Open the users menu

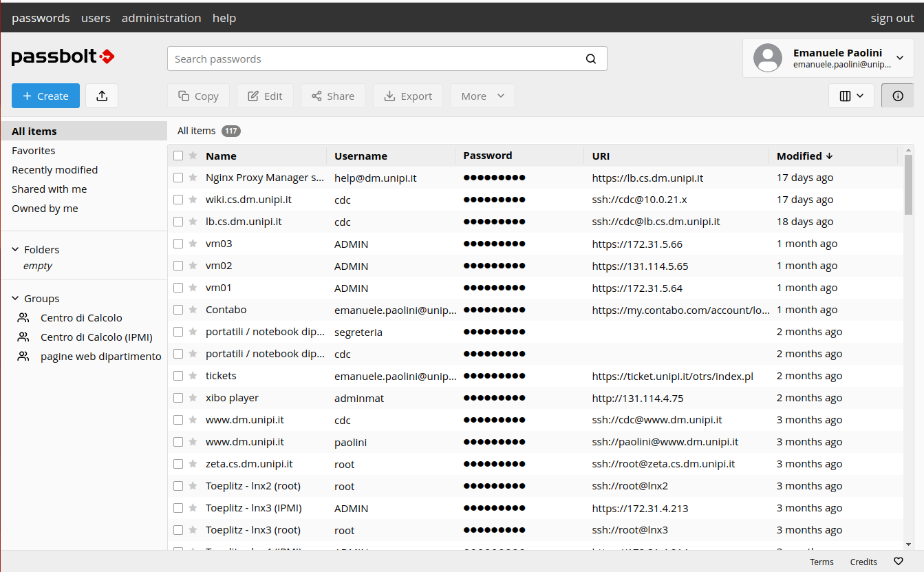pyautogui.click(x=96, y=18)
